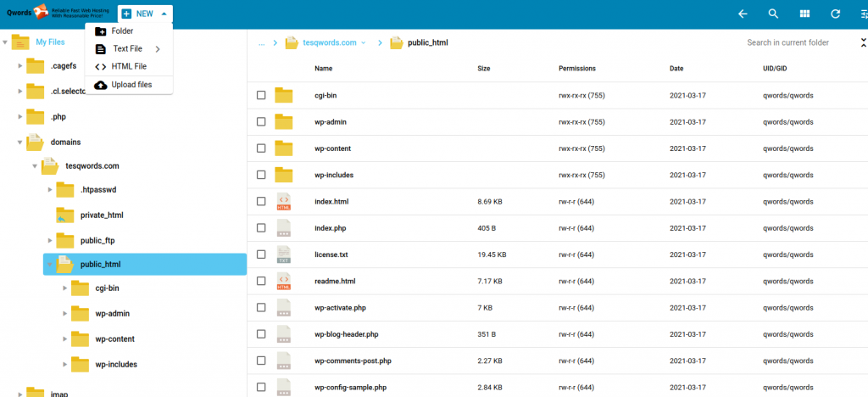
Task: Click the .php folder icon in tree
Action: (36, 117)
